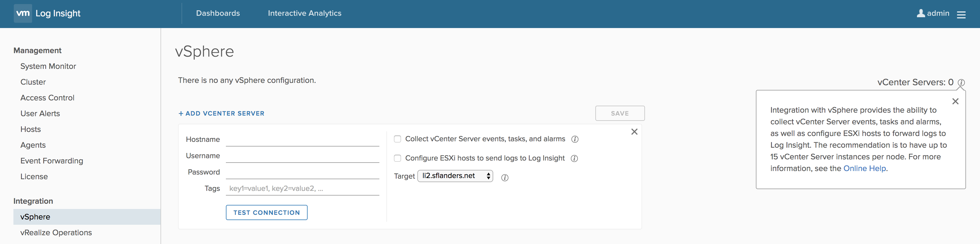Switch to the Dashboards tab
Screen dimensions: 980x244
(x=218, y=13)
